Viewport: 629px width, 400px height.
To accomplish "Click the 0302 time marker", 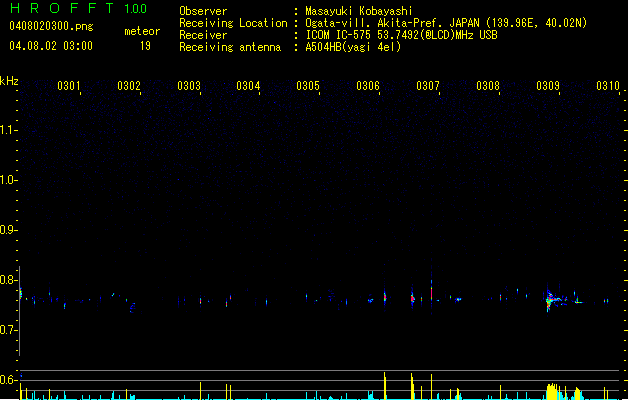I will click(129, 86).
